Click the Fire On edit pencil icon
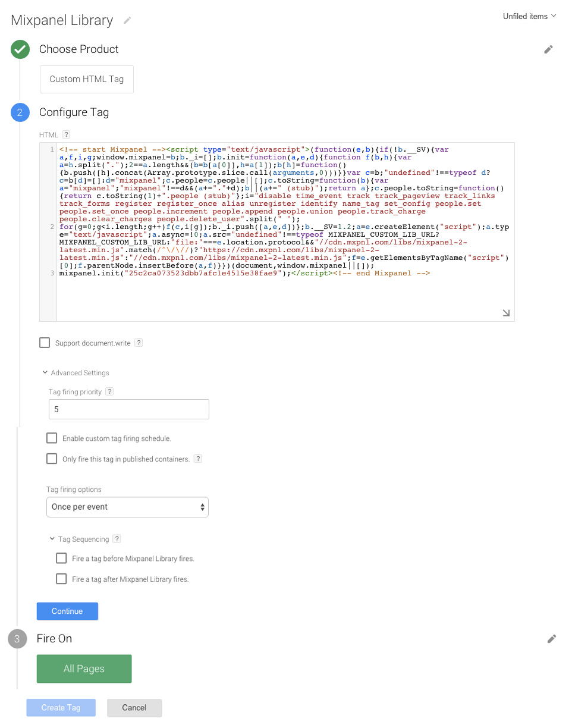The image size is (572, 728). coord(552,639)
